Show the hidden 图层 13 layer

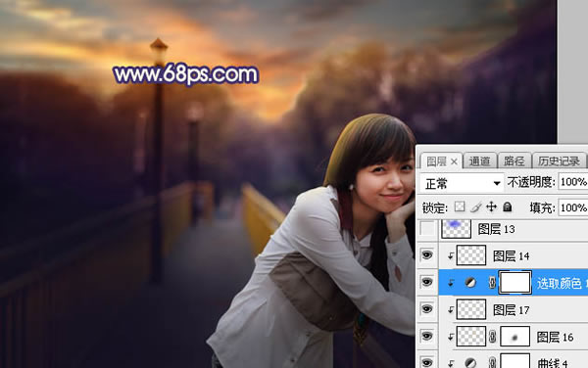pos(427,229)
